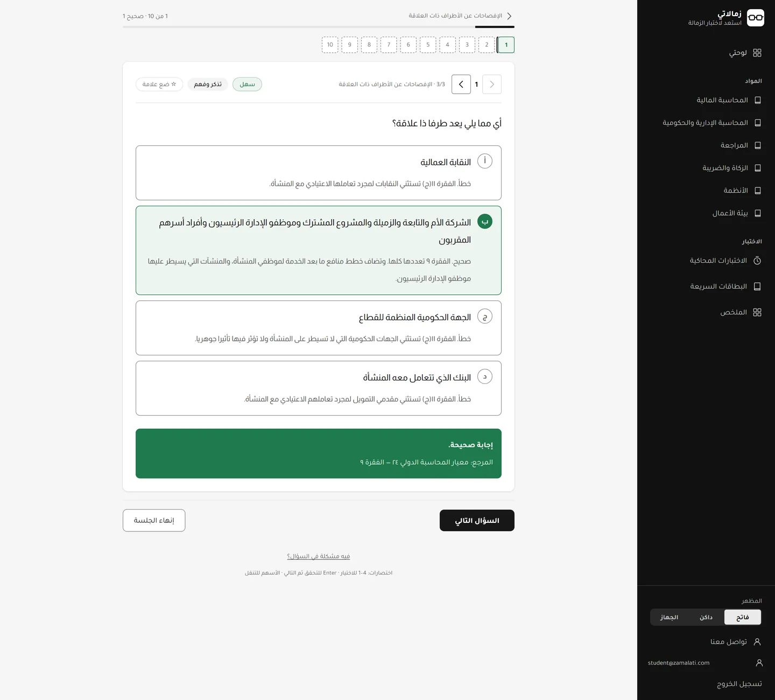This screenshot has width=775, height=700.
Task: Jump to question 5 in the navigator
Action: pos(428,45)
